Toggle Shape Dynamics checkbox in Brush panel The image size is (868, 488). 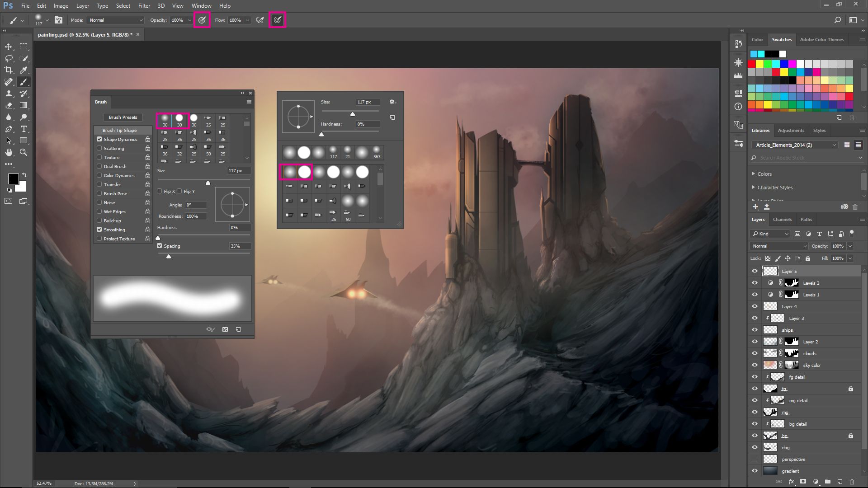point(99,139)
